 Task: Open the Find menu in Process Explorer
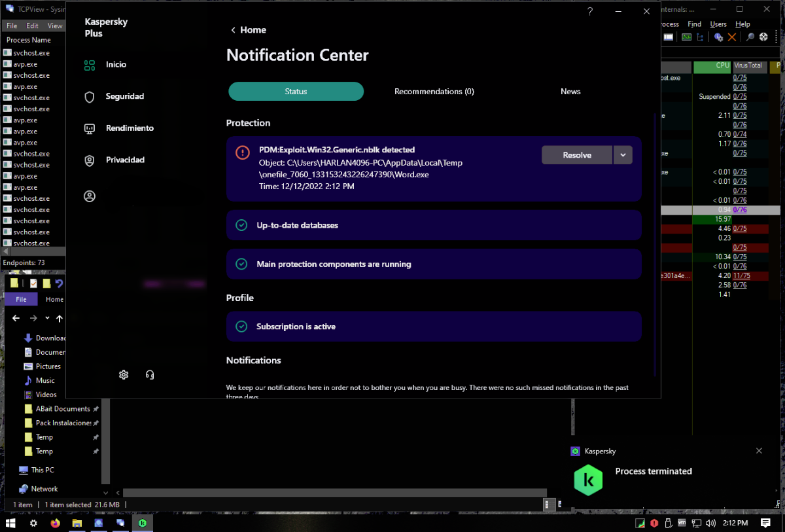click(x=694, y=24)
